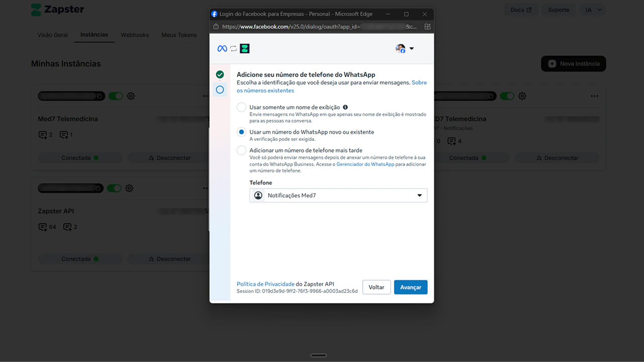Click the received messages icon on the Zapster API card
The height and width of the screenshot is (362, 644).
click(x=42, y=227)
